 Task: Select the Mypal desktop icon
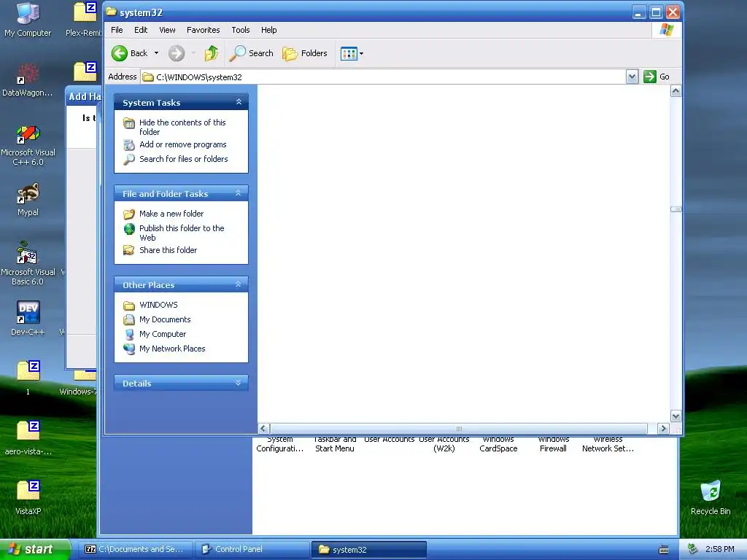tap(28, 199)
